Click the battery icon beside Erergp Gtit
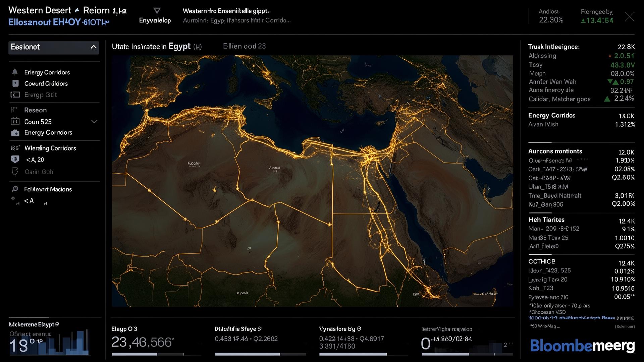The width and height of the screenshot is (644, 362). pyautogui.click(x=15, y=95)
